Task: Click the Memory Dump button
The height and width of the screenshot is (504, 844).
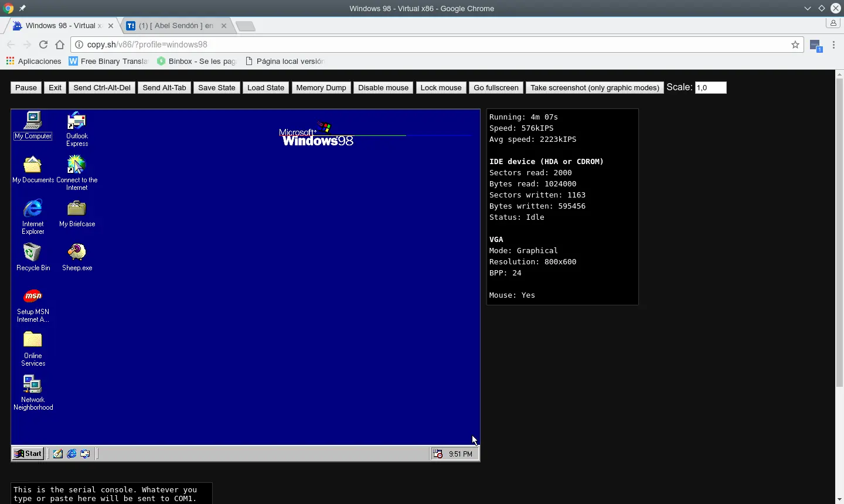Action: 321,88
